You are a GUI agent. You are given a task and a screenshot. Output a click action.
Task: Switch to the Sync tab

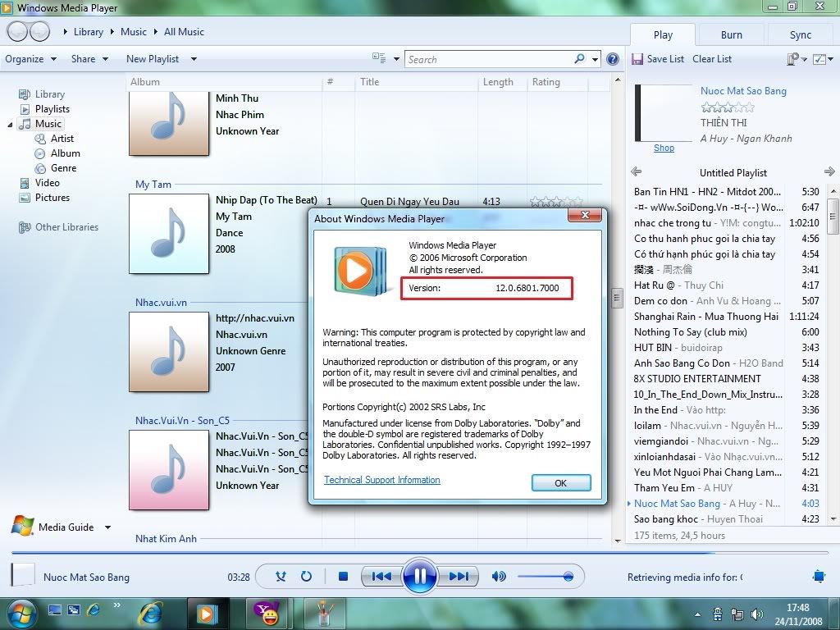(801, 34)
